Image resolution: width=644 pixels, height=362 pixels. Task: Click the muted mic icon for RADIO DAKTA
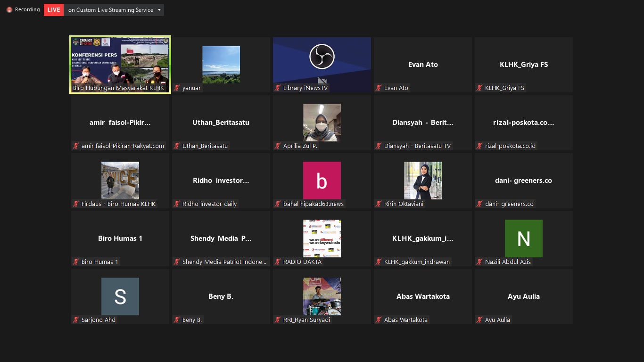[278, 262]
